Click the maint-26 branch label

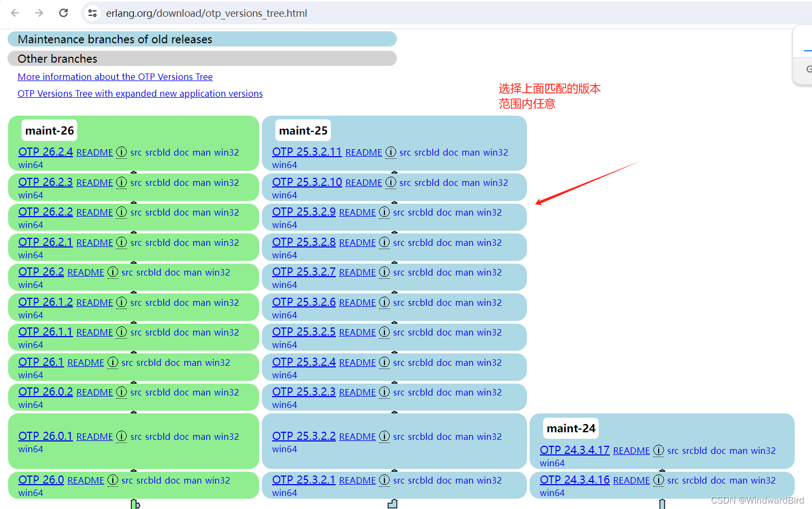tap(50, 130)
